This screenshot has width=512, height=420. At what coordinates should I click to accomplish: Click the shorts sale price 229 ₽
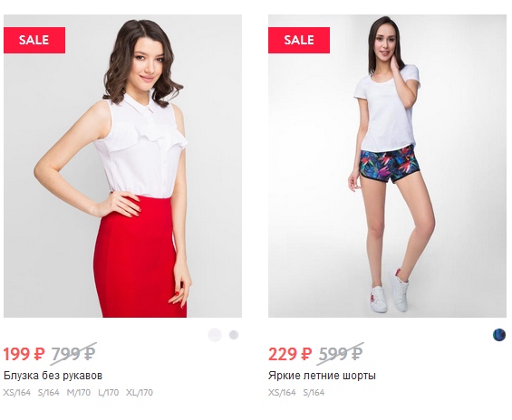point(290,354)
